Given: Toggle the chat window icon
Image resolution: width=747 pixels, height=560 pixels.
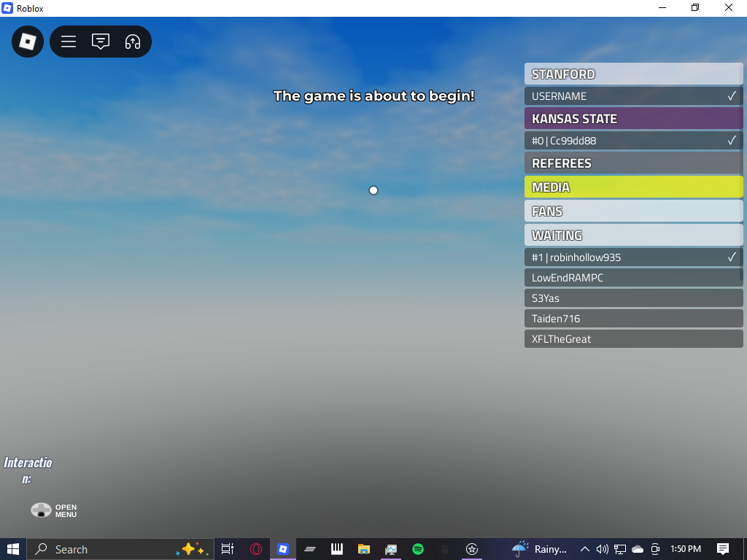Looking at the screenshot, I should [x=101, y=42].
